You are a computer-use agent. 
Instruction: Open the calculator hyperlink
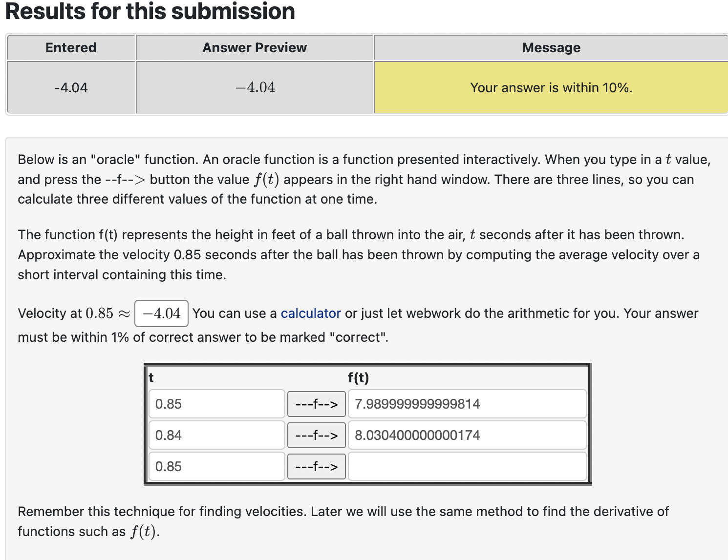point(311,313)
